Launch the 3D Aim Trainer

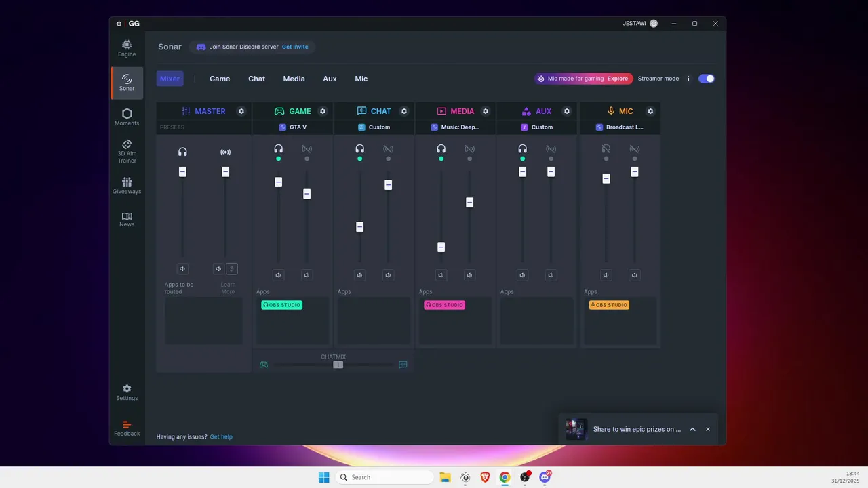tap(127, 152)
